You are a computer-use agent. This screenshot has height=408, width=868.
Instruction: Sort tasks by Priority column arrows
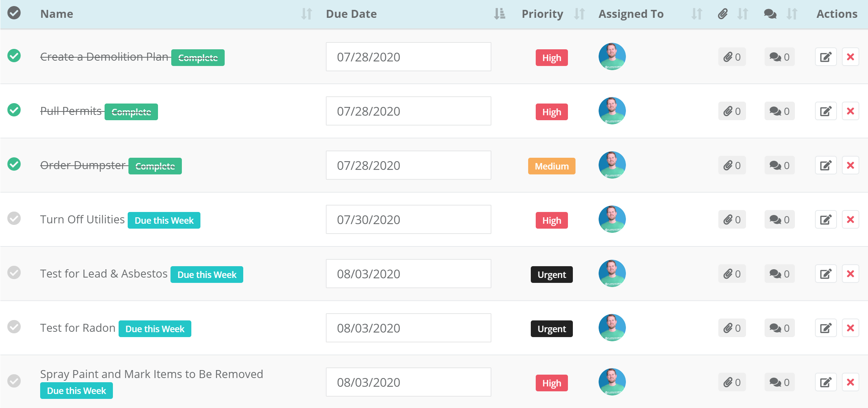[579, 14]
